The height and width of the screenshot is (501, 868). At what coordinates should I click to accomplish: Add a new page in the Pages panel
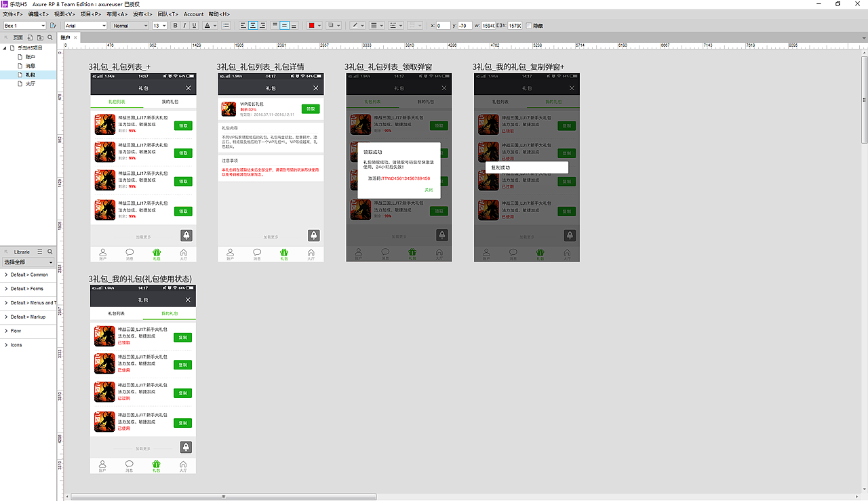(30, 37)
